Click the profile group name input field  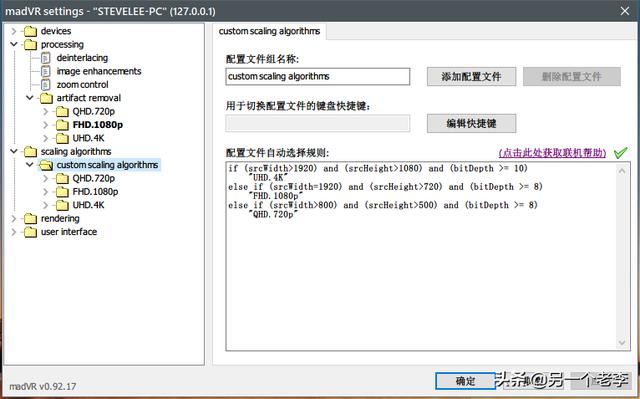click(318, 77)
